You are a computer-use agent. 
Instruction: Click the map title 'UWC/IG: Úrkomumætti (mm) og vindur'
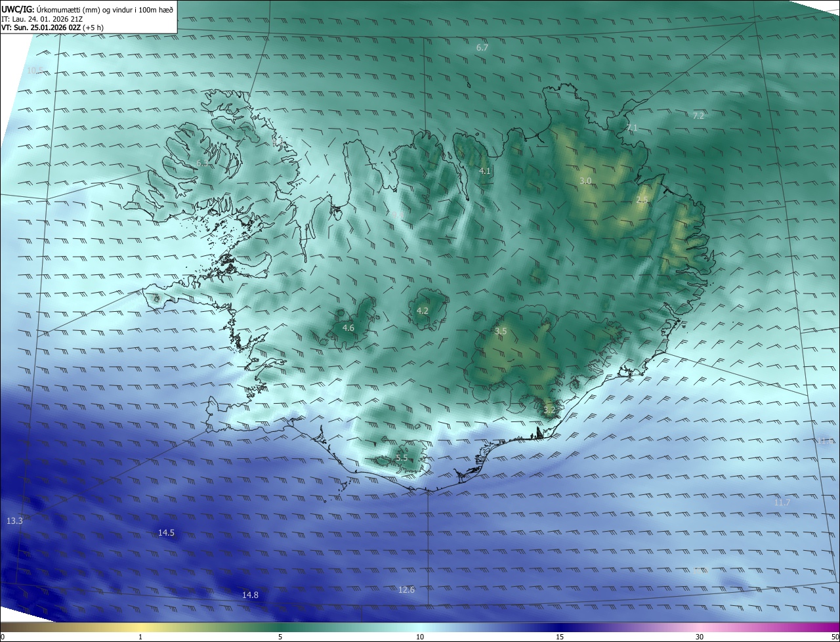pos(87,9)
